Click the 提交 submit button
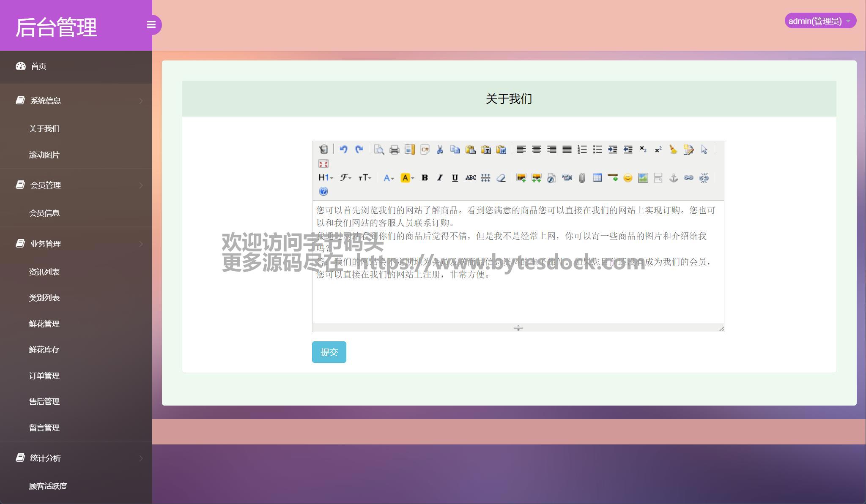866x504 pixels. 329,352
